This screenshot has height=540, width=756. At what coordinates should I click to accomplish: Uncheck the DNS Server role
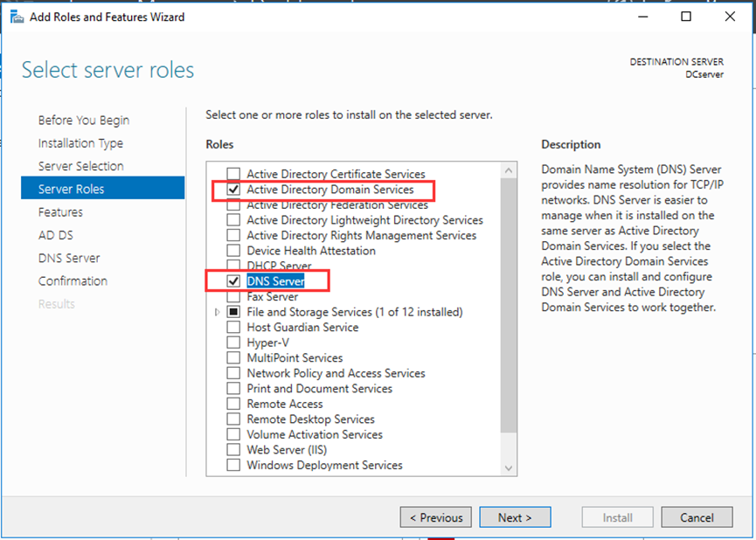tap(232, 280)
